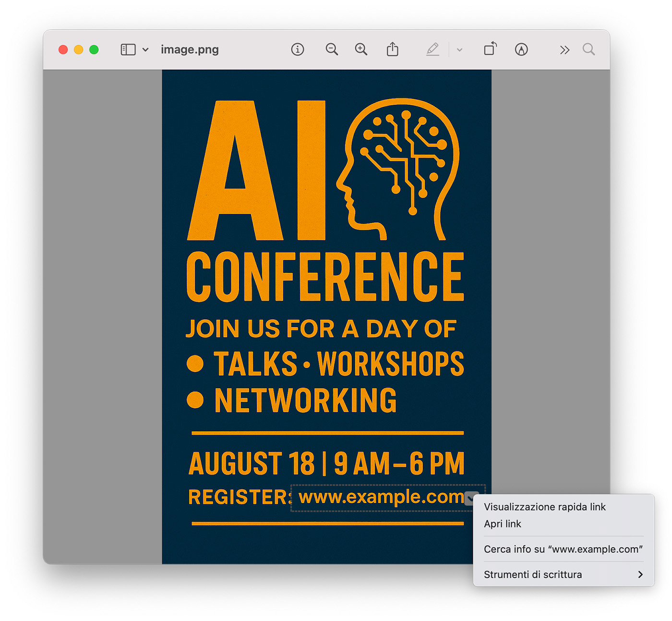The width and height of the screenshot is (672, 621).
Task: Rotate the image with the rotate icon
Action: coord(490,49)
